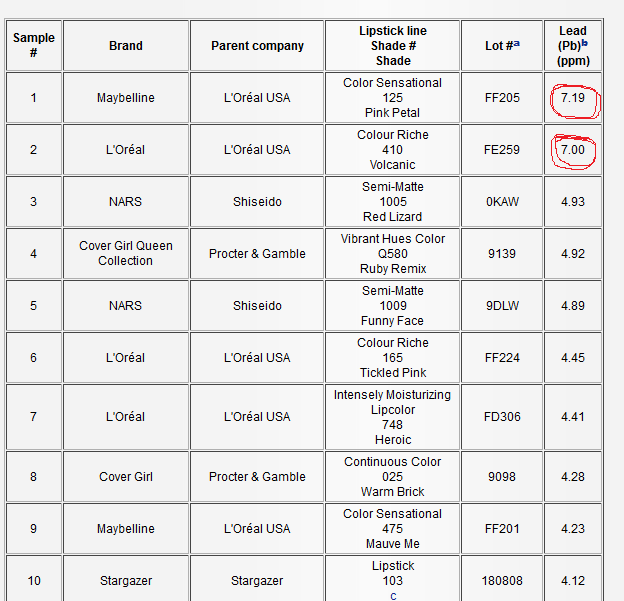
Task: Click lot number FF224
Action: [502, 358]
